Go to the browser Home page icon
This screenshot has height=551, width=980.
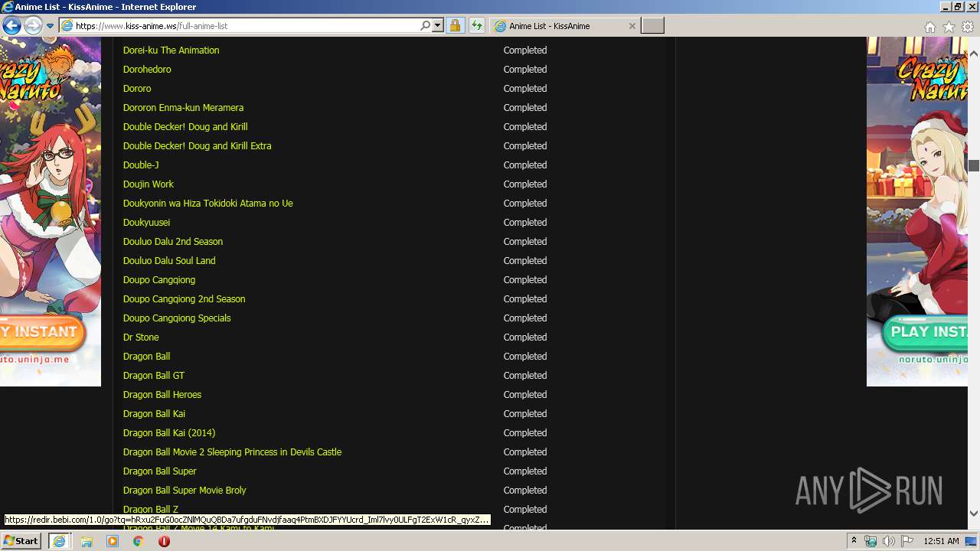929,27
